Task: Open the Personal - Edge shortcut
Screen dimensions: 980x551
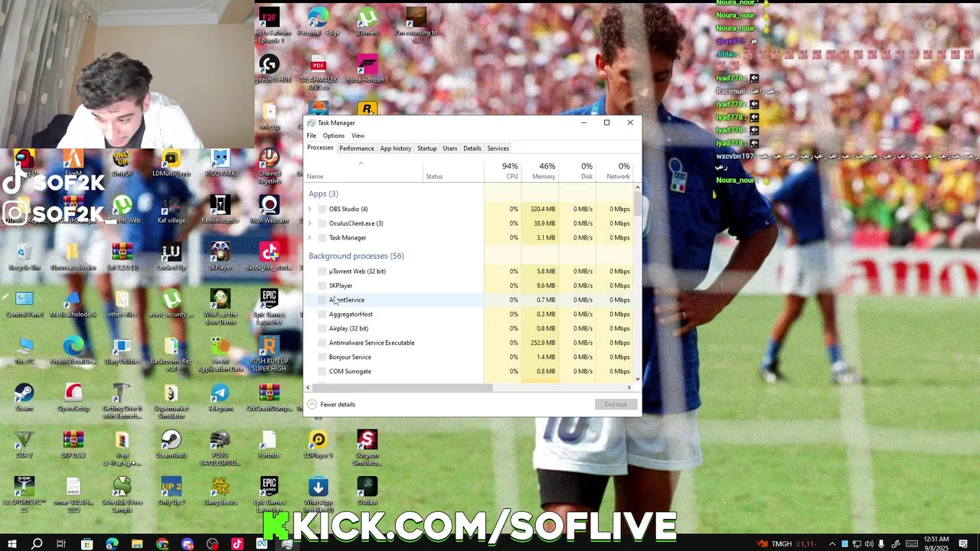Action: click(x=318, y=22)
